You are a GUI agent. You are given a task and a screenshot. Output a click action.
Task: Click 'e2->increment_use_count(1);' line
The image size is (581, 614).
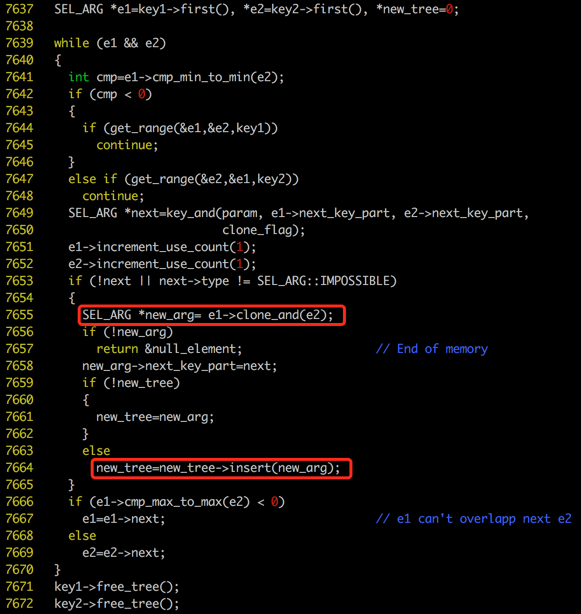(162, 264)
